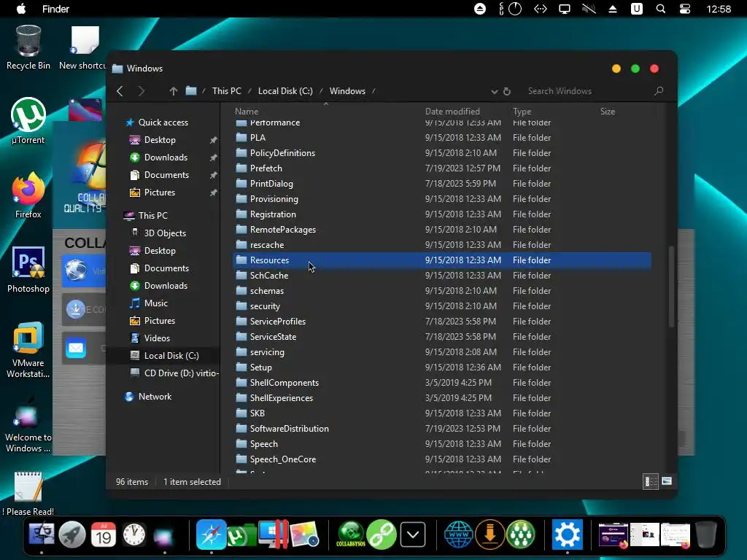Open the Calendar icon in dock
The height and width of the screenshot is (560, 747).
click(x=104, y=534)
